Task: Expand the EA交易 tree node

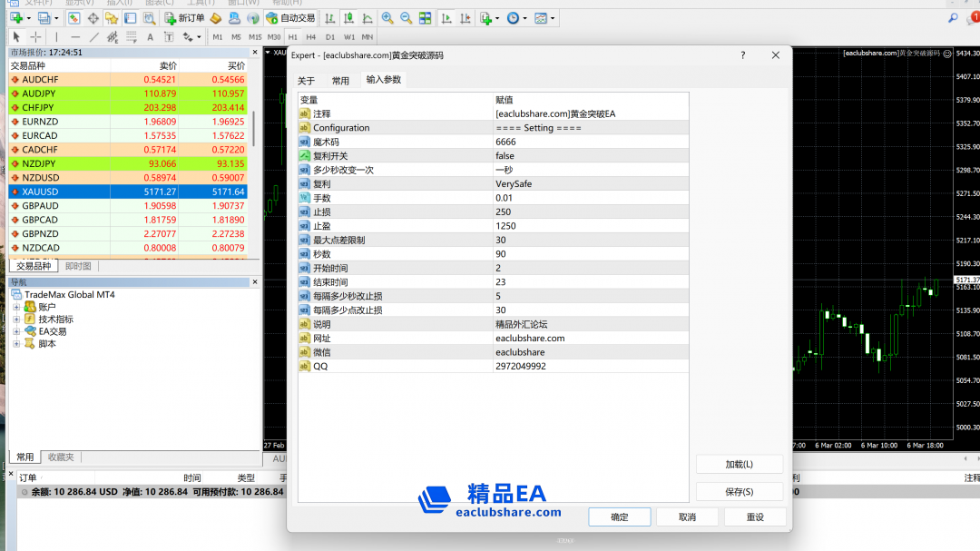Action: pyautogui.click(x=16, y=331)
